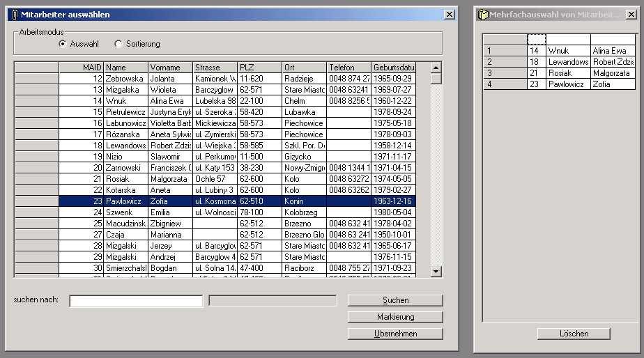Screen dimensions: 644x358
Task: Click the Mitarbeiter auswählen title bar icon
Action: [15, 15]
